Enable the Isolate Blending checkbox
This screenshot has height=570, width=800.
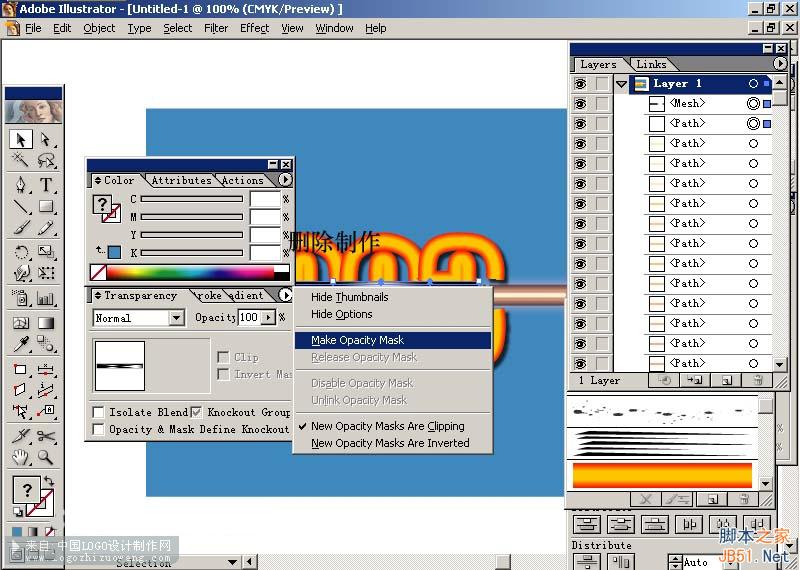coord(98,412)
